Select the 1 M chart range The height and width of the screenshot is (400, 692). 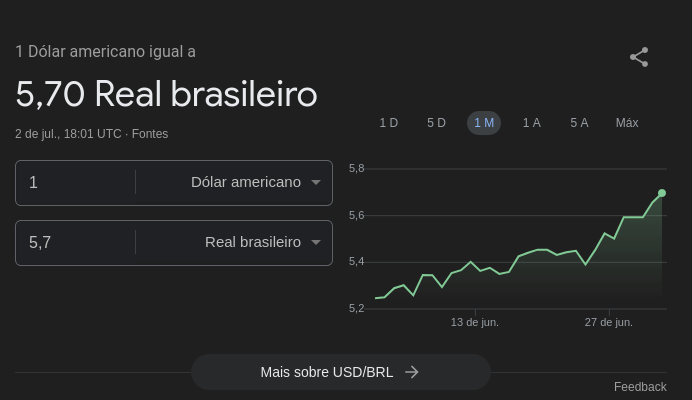pyautogui.click(x=484, y=123)
